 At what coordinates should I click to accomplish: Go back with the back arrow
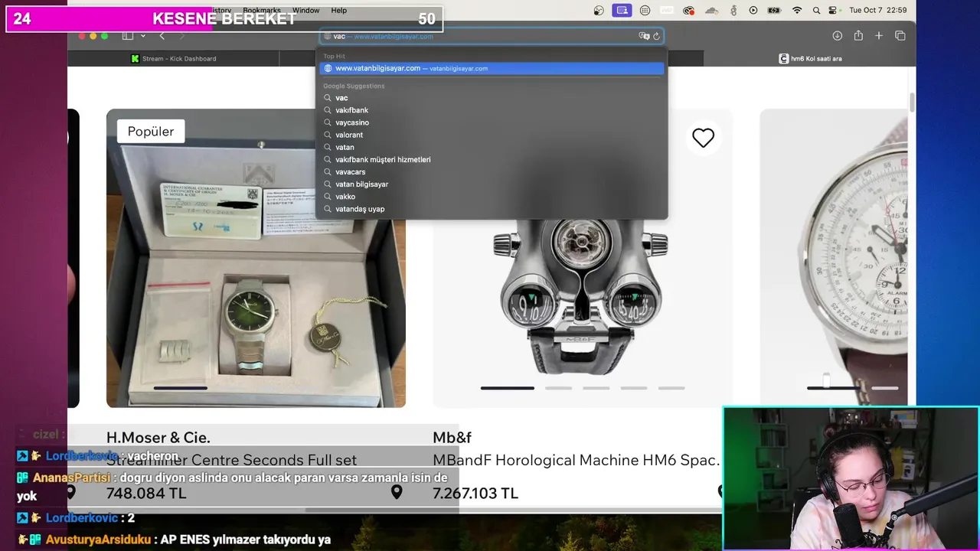[162, 36]
